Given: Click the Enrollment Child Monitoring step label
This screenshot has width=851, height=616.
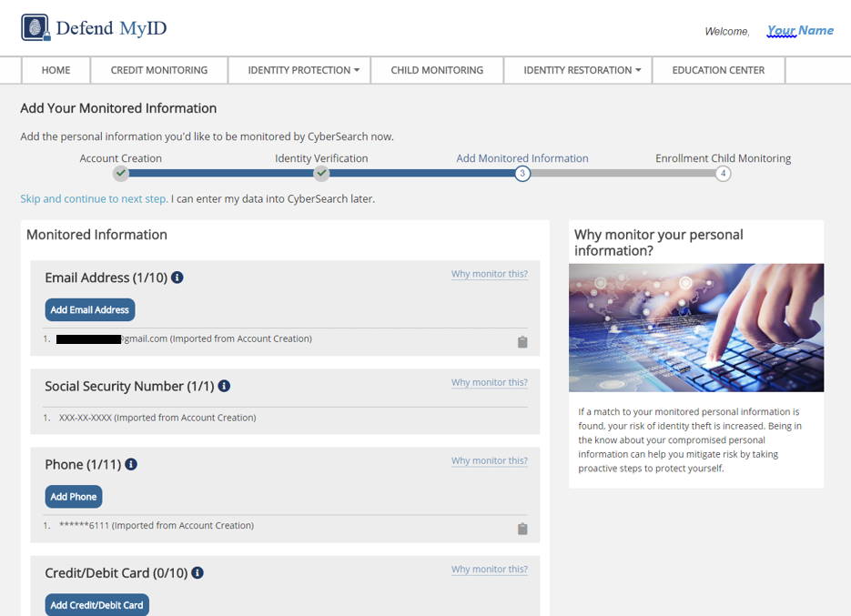Looking at the screenshot, I should pos(723,158).
